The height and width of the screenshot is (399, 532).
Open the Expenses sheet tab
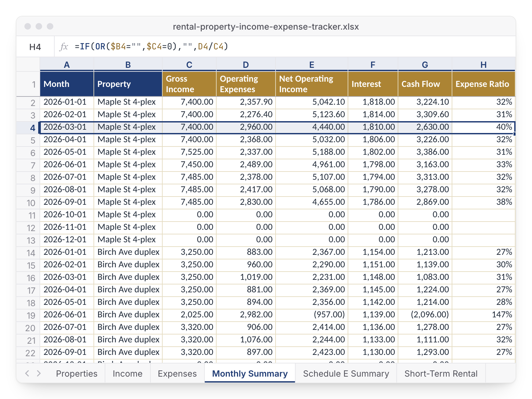click(177, 374)
